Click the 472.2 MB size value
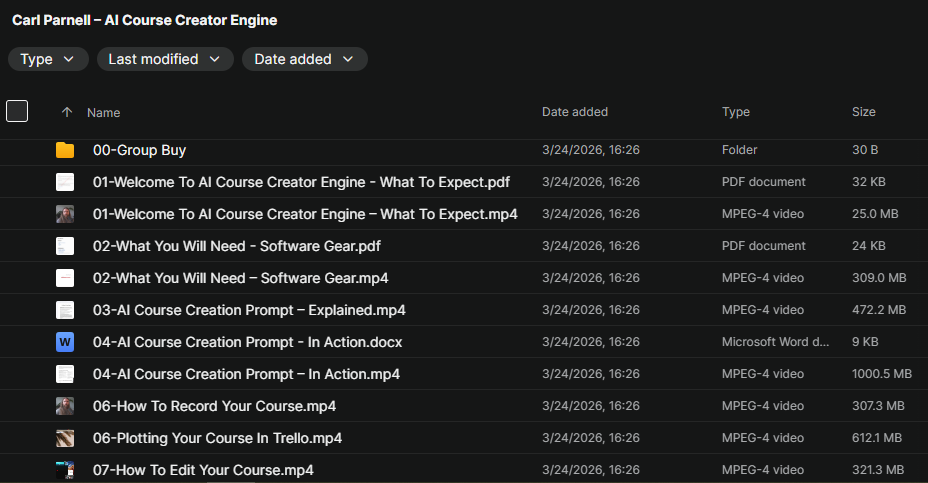928x483 pixels. point(879,310)
